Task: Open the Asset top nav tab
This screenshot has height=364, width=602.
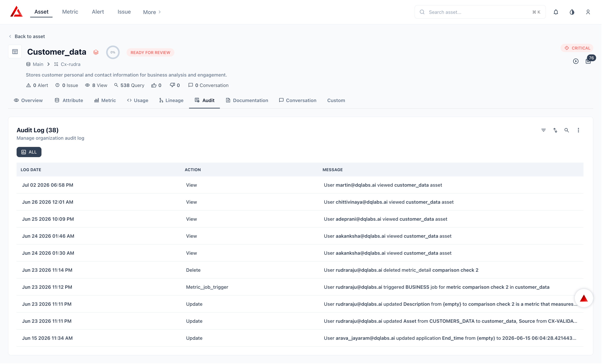Action: tap(41, 12)
